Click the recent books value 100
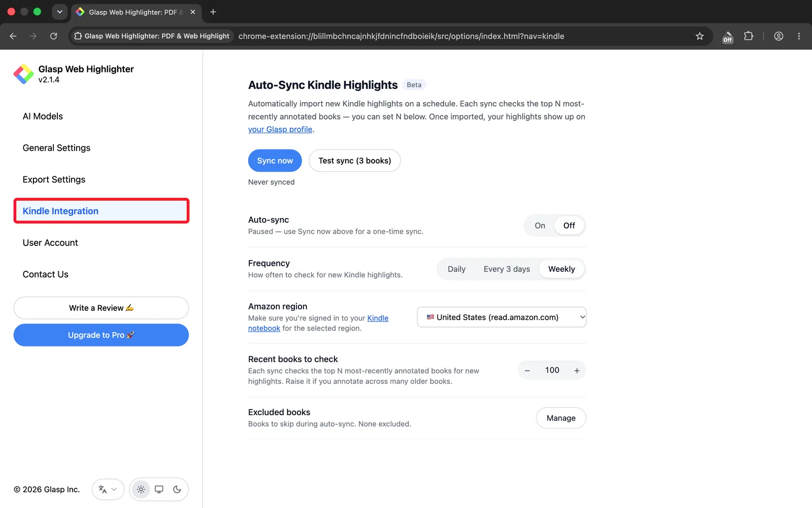Viewport: 812px width, 508px height. (x=552, y=370)
